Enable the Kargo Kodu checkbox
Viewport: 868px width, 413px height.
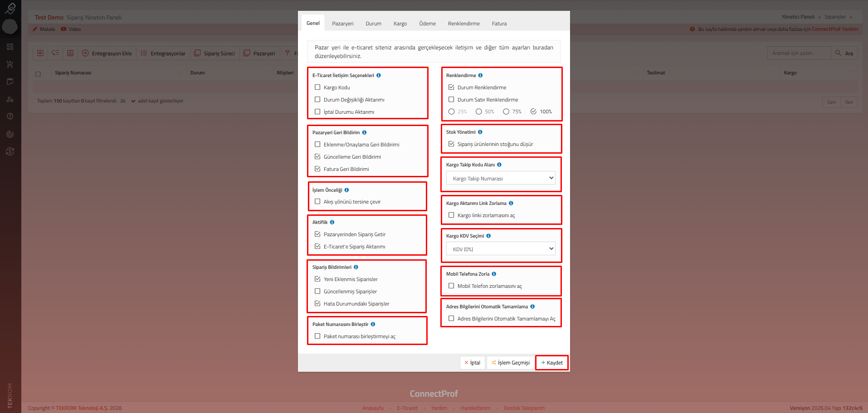[x=317, y=87]
